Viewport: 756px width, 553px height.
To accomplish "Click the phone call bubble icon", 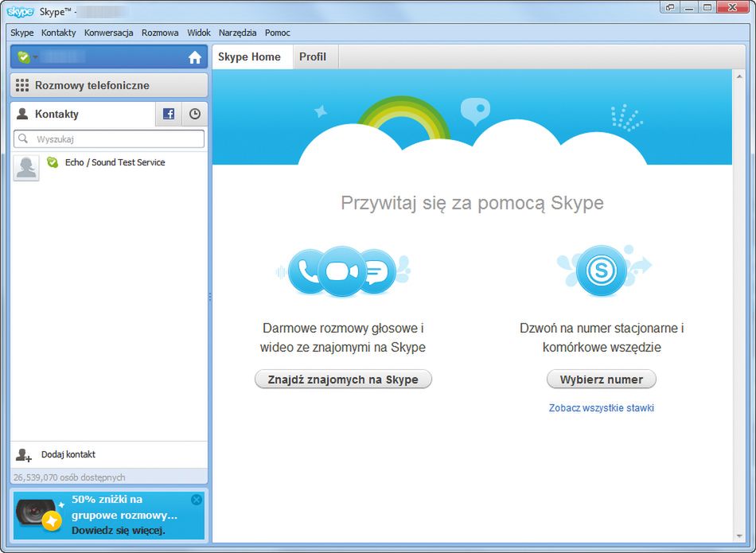I will [306, 271].
